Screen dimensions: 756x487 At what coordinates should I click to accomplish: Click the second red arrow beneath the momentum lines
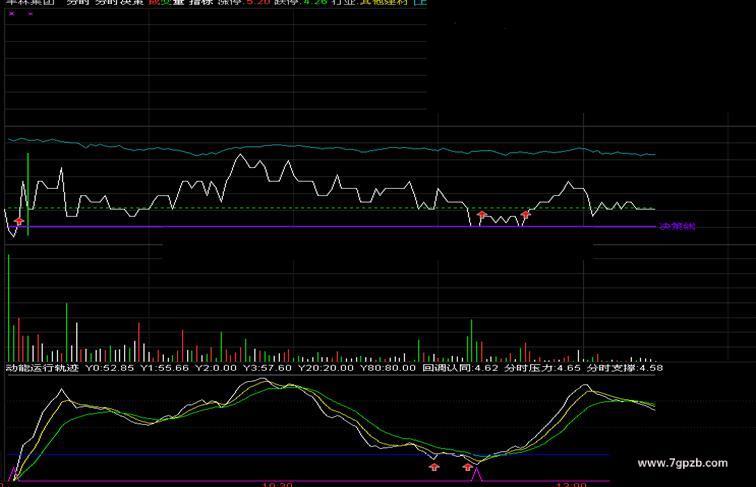point(467,466)
